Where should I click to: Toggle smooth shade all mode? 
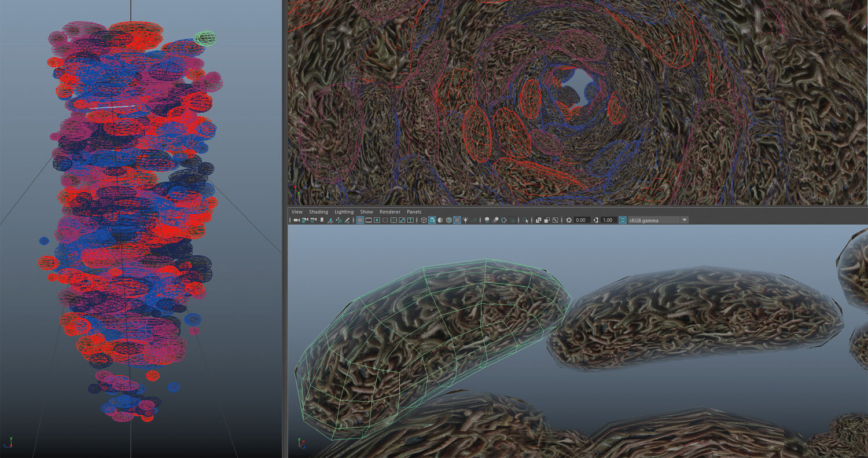click(x=432, y=220)
